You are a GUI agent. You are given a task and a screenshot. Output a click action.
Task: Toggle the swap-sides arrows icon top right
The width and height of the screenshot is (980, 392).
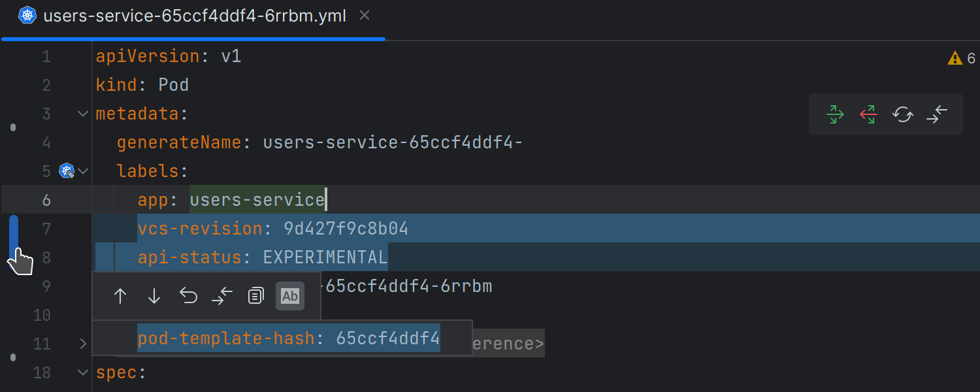937,114
